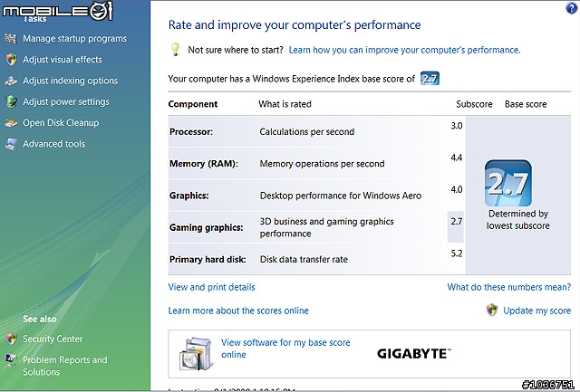Image resolution: width=580 pixels, height=392 pixels.
Task: Click the software box icon near GIGABYTE
Action: tap(196, 354)
